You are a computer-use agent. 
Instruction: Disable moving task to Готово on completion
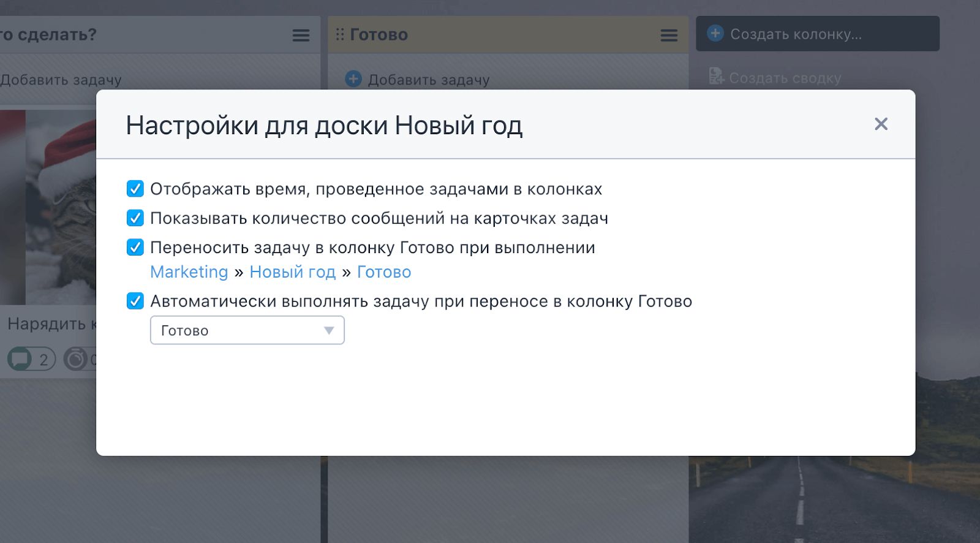point(135,248)
